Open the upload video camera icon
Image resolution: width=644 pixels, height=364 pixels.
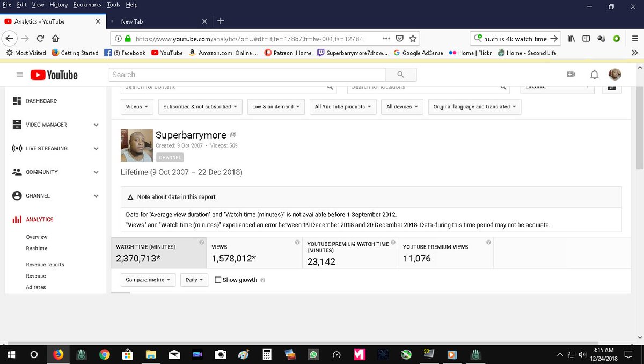coord(571,75)
